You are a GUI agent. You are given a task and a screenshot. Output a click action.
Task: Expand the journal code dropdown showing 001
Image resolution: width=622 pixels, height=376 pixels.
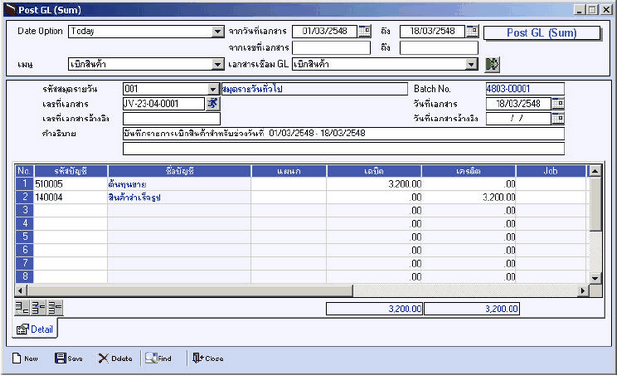pyautogui.click(x=213, y=89)
